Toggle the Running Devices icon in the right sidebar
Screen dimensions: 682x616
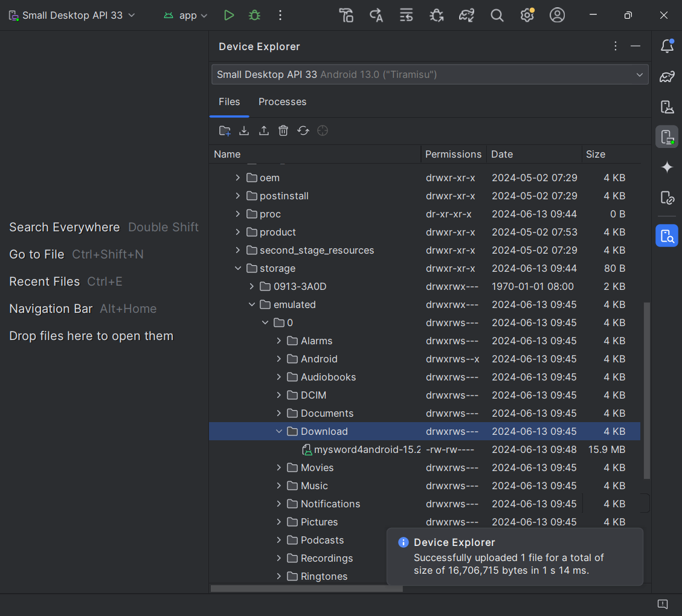point(667,137)
